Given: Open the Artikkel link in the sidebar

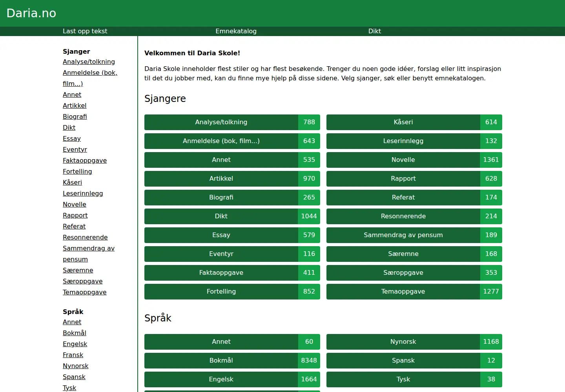Looking at the screenshot, I should [75, 106].
